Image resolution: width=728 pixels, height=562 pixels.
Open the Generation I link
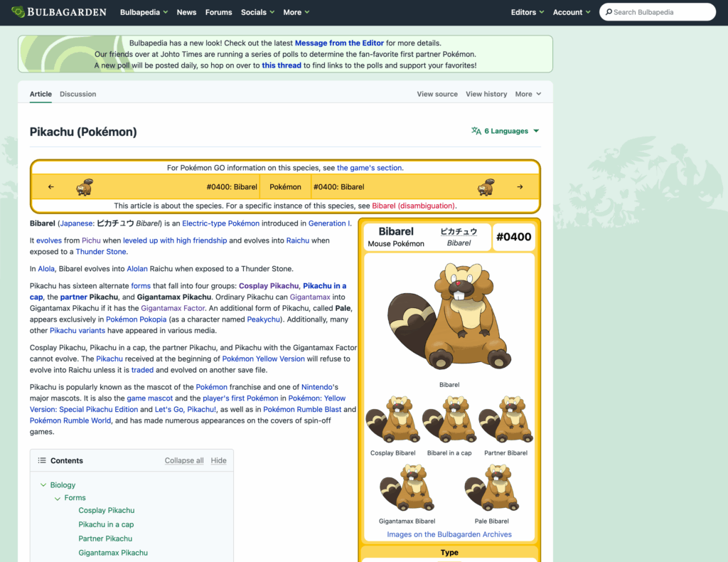tap(329, 223)
